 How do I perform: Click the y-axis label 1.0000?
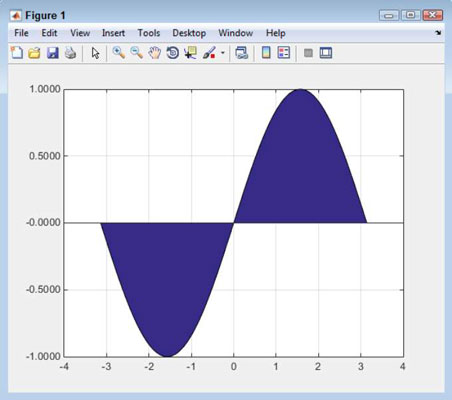(x=45, y=89)
